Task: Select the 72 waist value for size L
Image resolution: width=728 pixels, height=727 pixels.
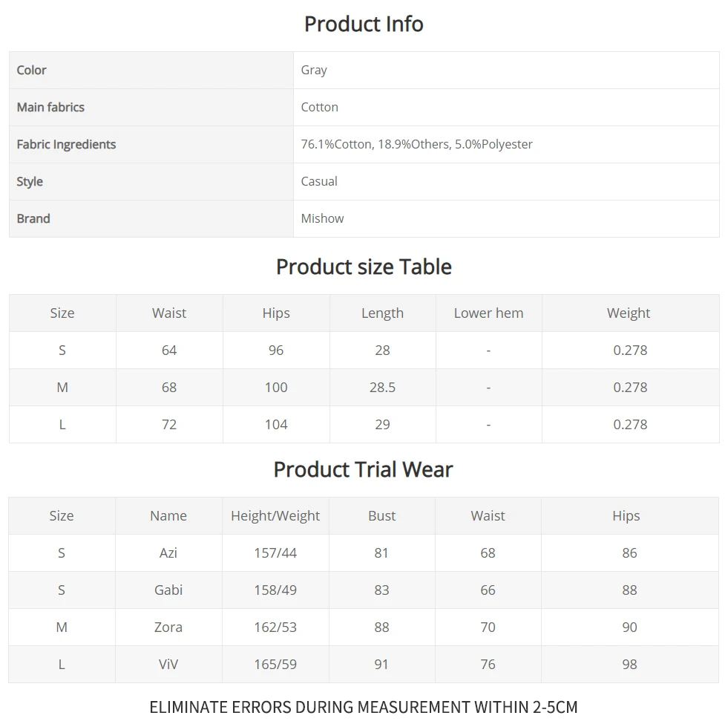Action: [169, 425]
